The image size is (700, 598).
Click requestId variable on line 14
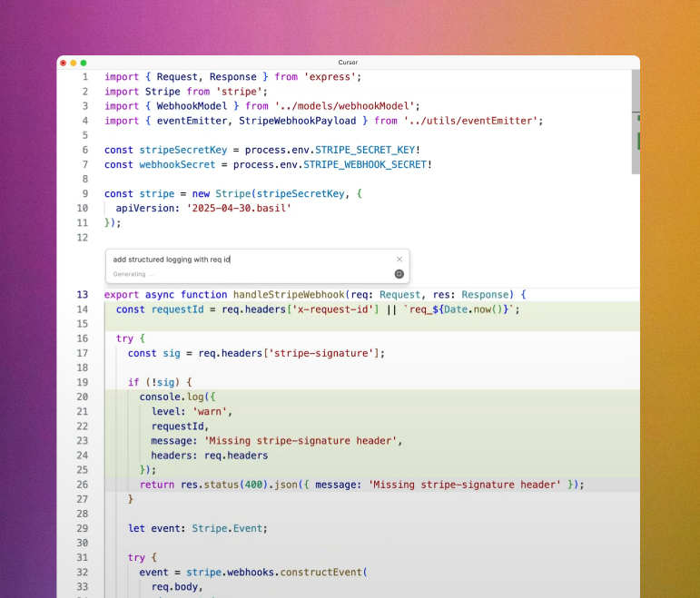pyautogui.click(x=178, y=309)
